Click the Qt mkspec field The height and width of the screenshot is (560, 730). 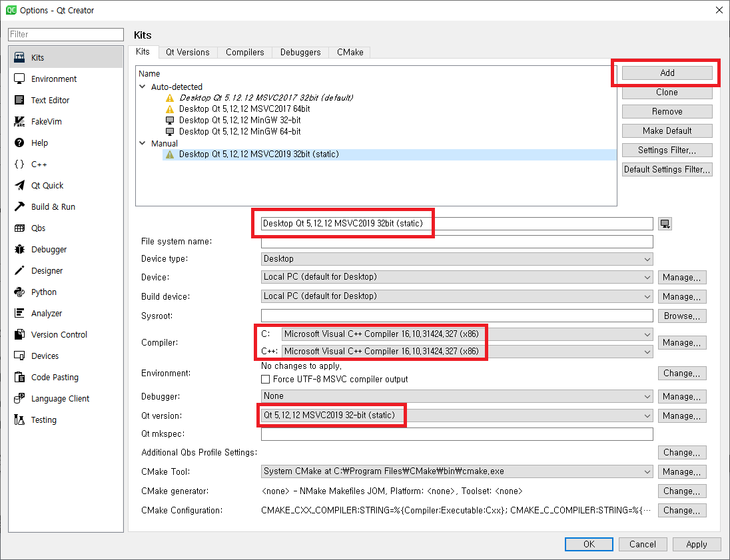coord(457,434)
